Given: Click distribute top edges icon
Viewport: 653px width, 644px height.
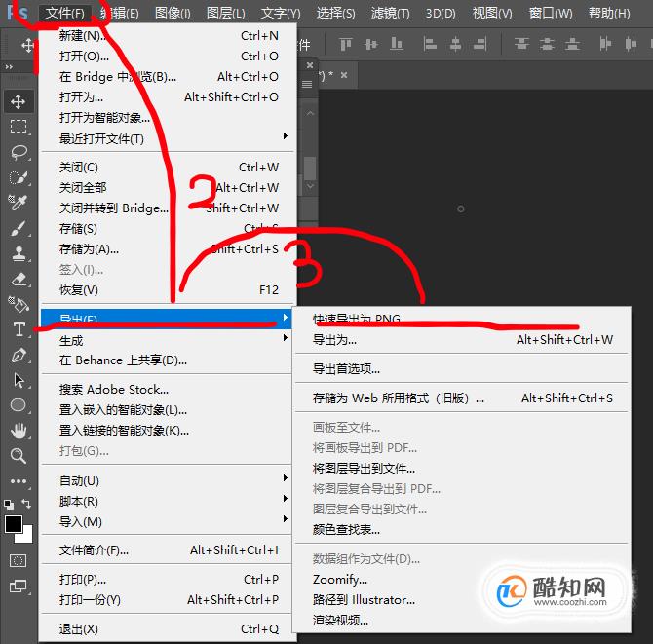Looking at the screenshot, I should pos(521,44).
